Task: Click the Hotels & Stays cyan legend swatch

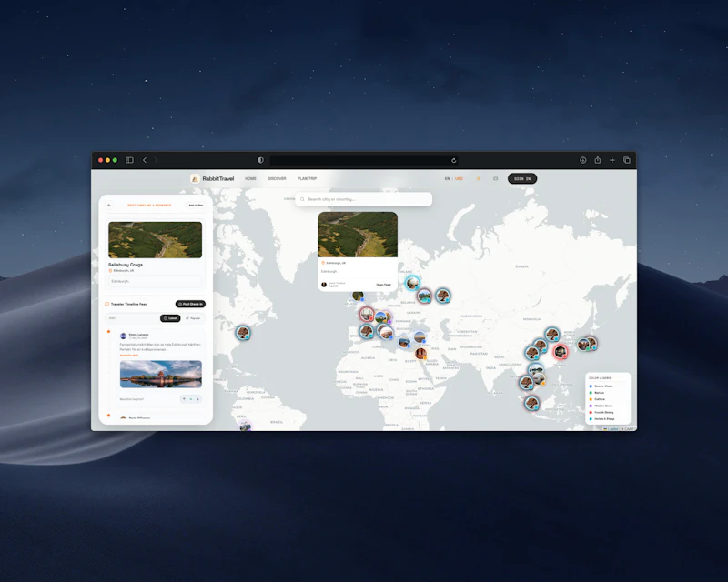Action: tap(591, 418)
